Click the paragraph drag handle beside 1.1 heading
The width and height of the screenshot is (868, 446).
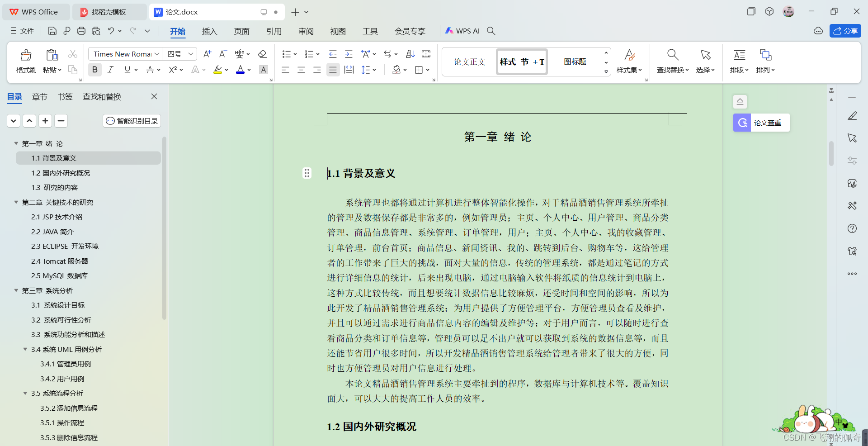(307, 173)
